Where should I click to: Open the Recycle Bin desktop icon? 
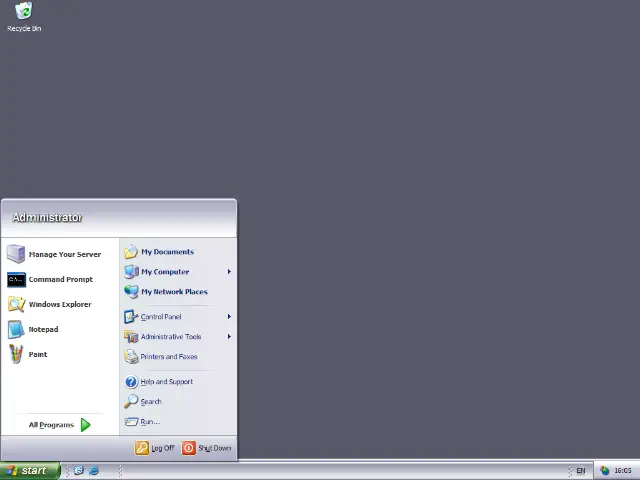23,13
